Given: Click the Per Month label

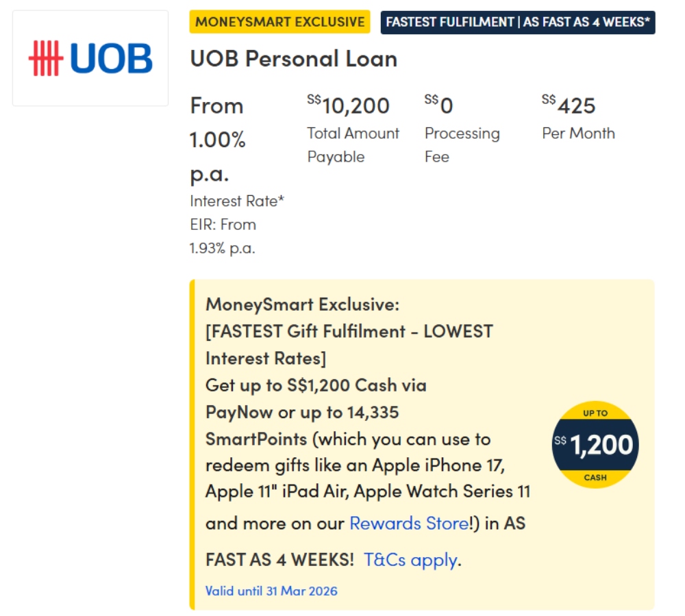Looking at the screenshot, I should [x=578, y=133].
